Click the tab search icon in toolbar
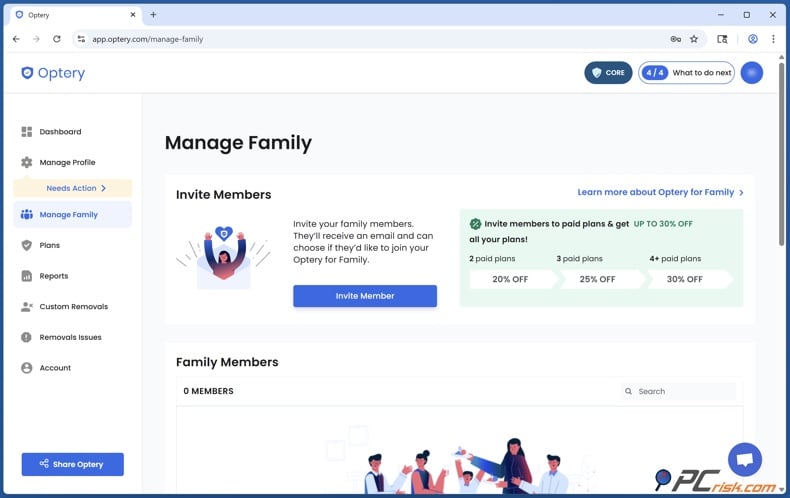 coord(722,39)
